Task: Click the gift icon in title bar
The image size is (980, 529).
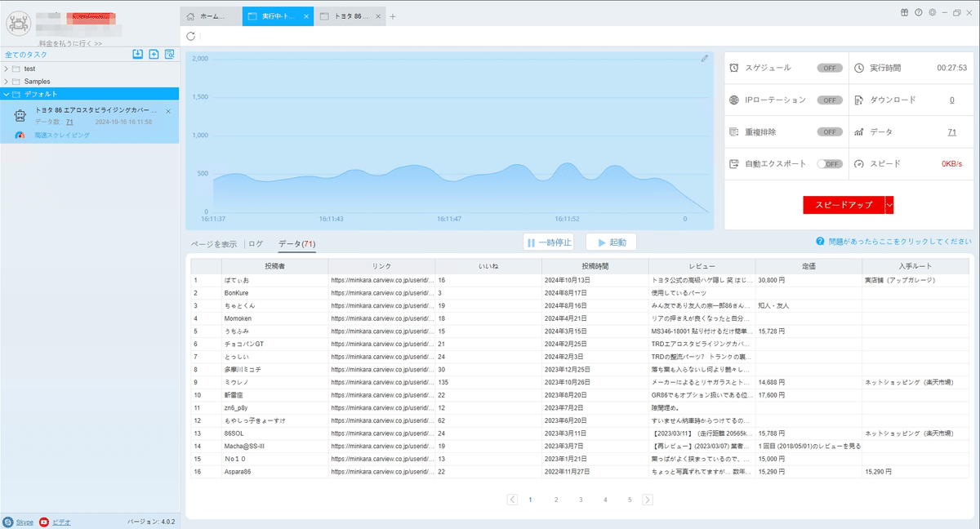Action: [905, 12]
